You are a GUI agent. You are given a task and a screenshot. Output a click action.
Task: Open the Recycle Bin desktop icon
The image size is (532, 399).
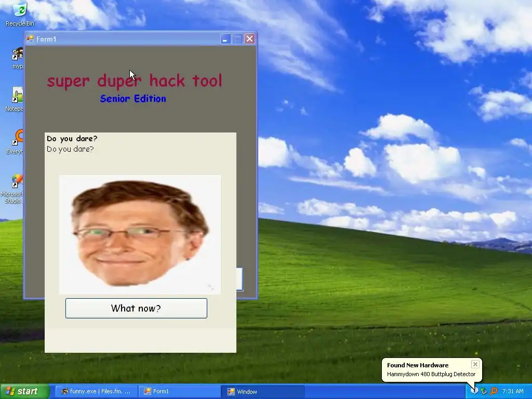tap(20, 14)
